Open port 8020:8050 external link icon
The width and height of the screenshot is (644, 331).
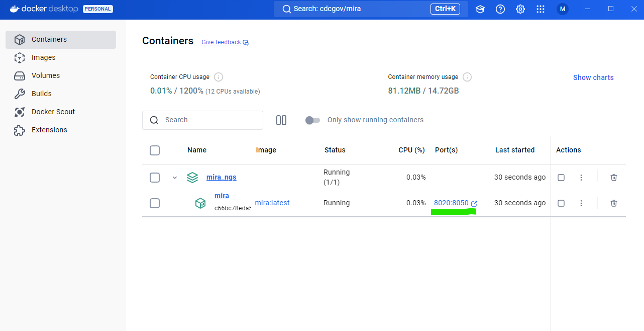coord(474,203)
